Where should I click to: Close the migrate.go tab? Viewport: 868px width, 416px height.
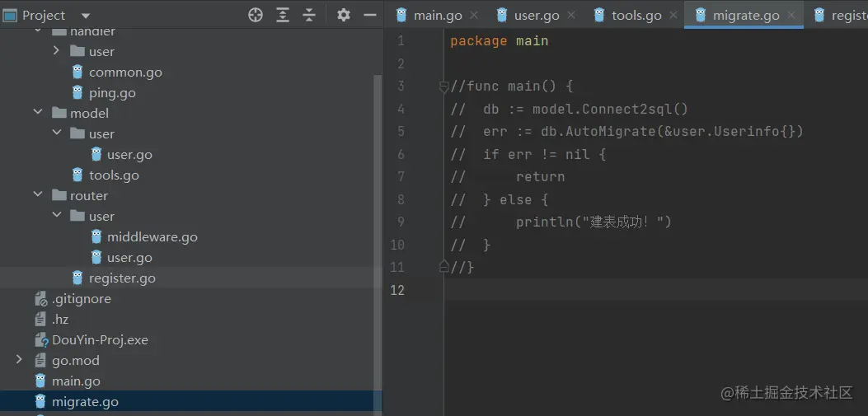coord(792,15)
